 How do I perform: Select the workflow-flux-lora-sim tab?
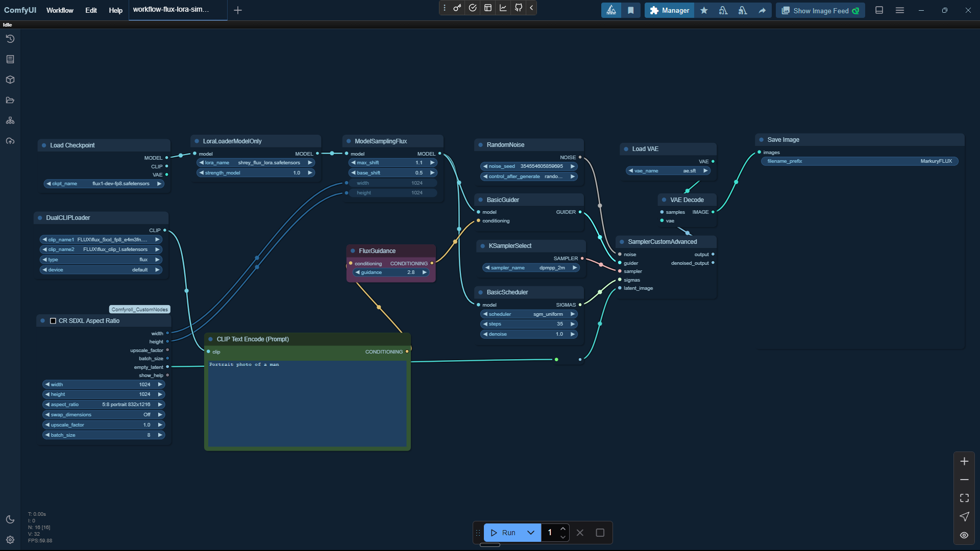point(177,10)
